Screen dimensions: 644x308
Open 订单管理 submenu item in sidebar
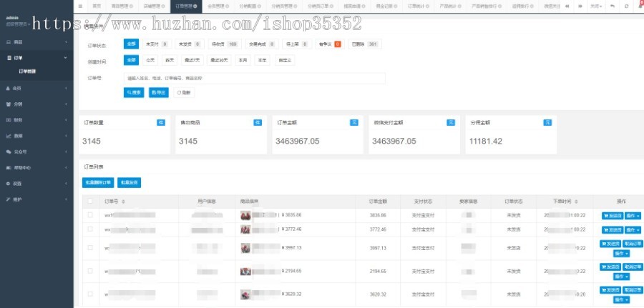27,71
